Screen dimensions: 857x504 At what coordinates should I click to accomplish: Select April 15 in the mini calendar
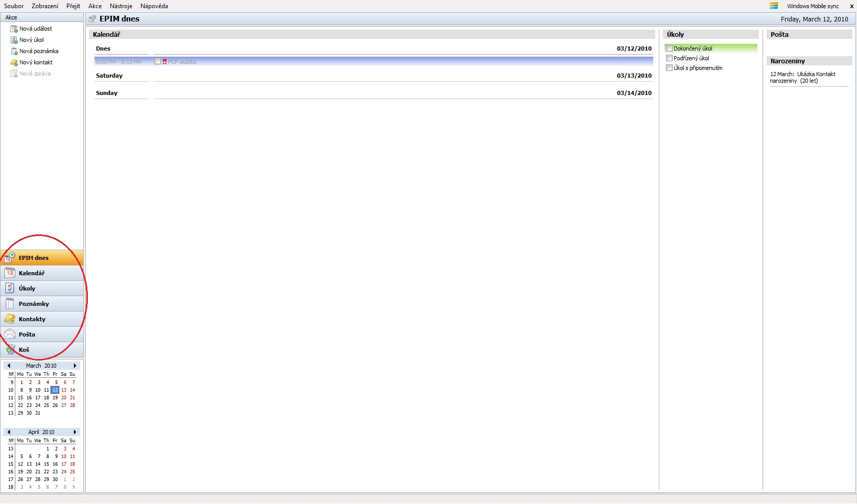46,464
